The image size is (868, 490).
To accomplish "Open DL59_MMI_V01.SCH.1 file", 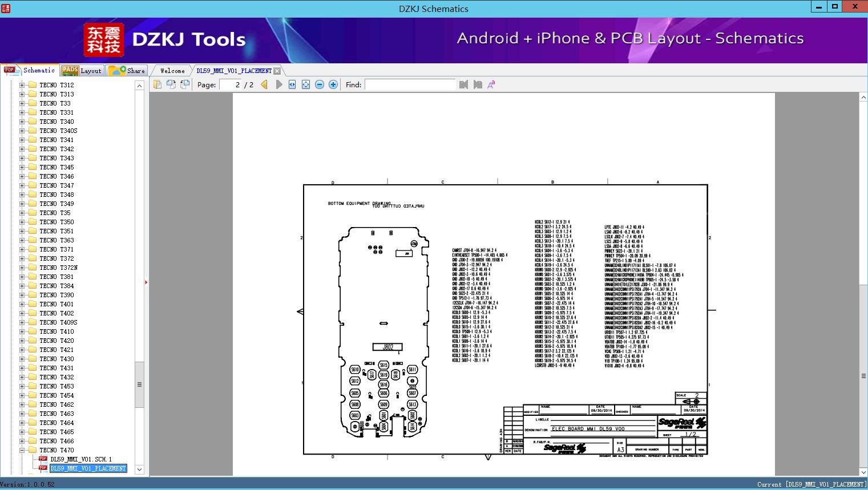I will (x=80, y=459).
